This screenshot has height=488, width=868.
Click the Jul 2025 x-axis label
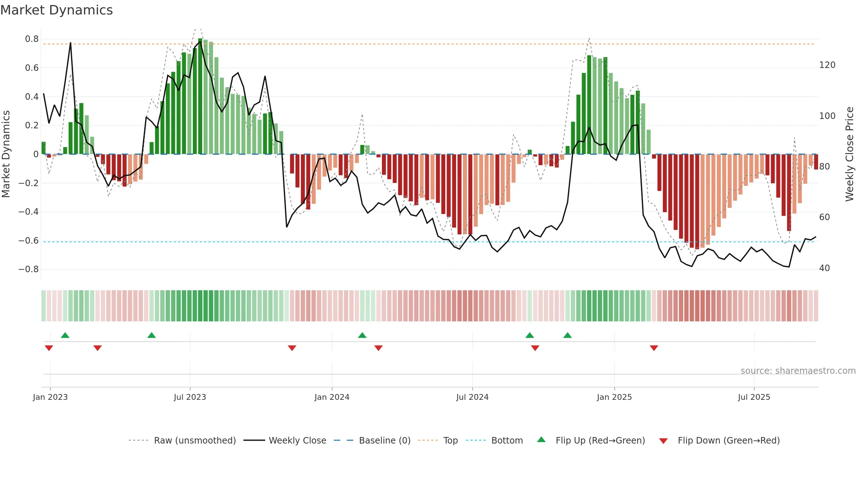pyautogui.click(x=754, y=397)
